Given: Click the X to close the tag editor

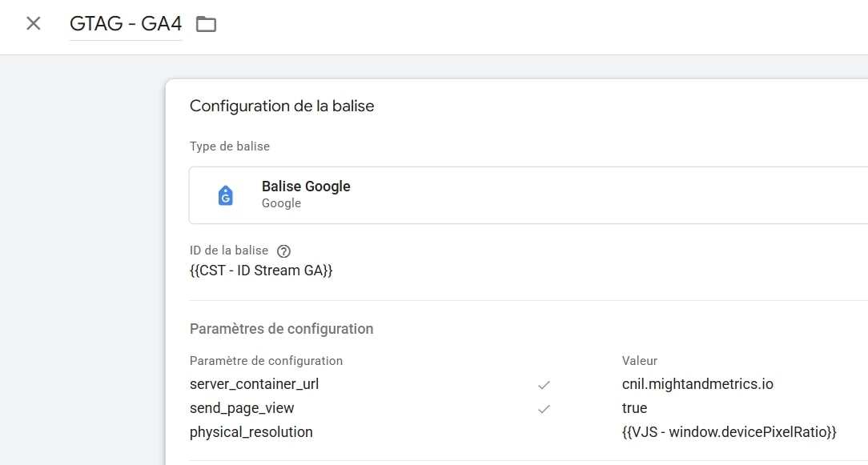Looking at the screenshot, I should pyautogui.click(x=32, y=23).
